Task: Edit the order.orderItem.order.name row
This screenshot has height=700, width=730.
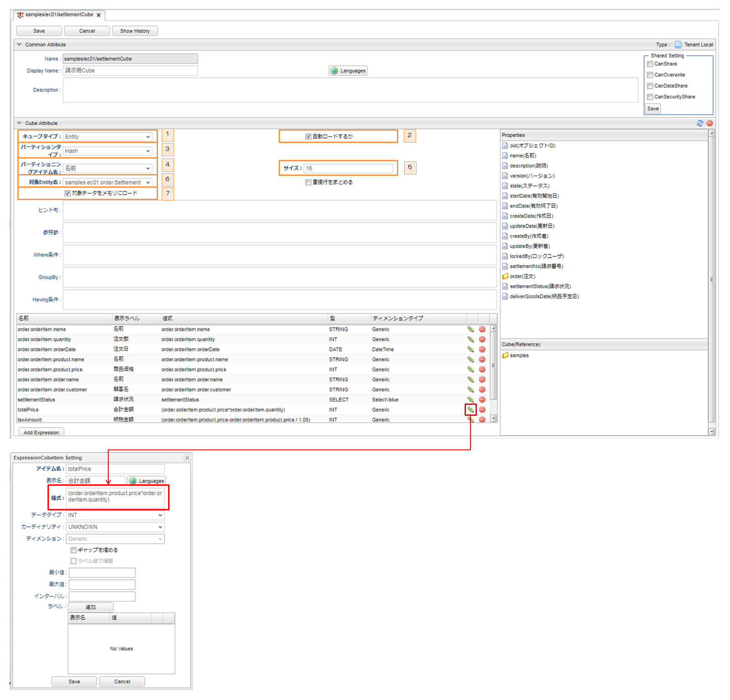Action: 470,379
